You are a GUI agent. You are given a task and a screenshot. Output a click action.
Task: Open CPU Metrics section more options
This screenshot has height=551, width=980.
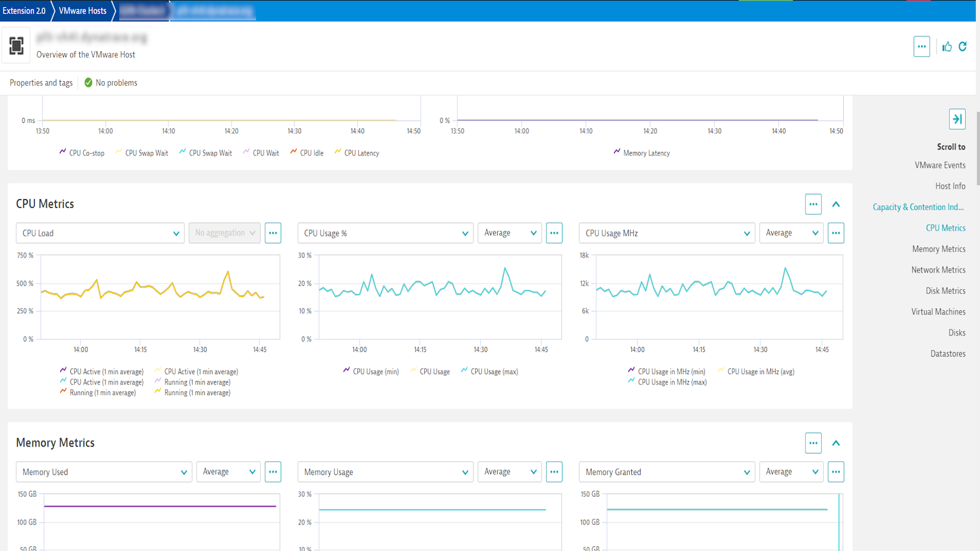(813, 204)
